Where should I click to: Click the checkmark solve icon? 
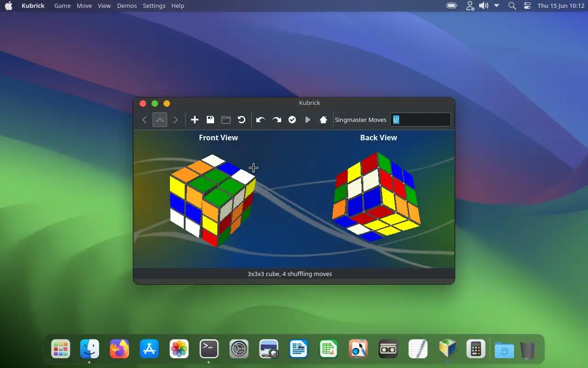(x=292, y=120)
